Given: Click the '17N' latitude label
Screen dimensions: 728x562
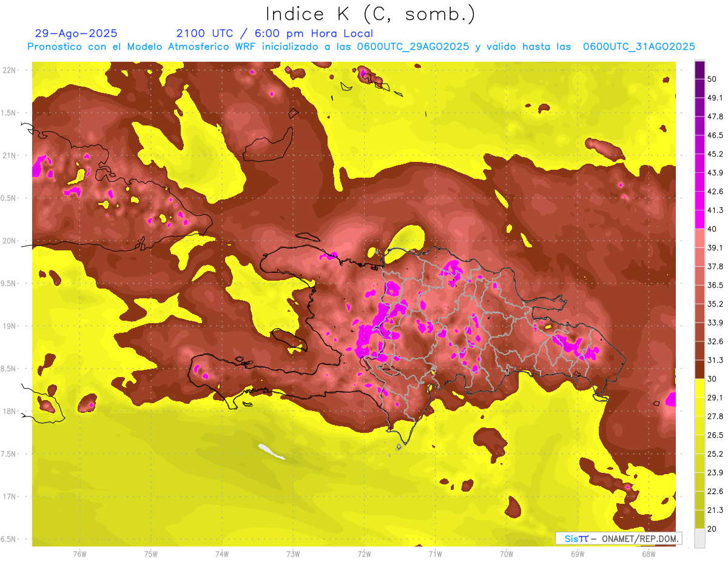Looking at the screenshot, I should [x=9, y=497].
